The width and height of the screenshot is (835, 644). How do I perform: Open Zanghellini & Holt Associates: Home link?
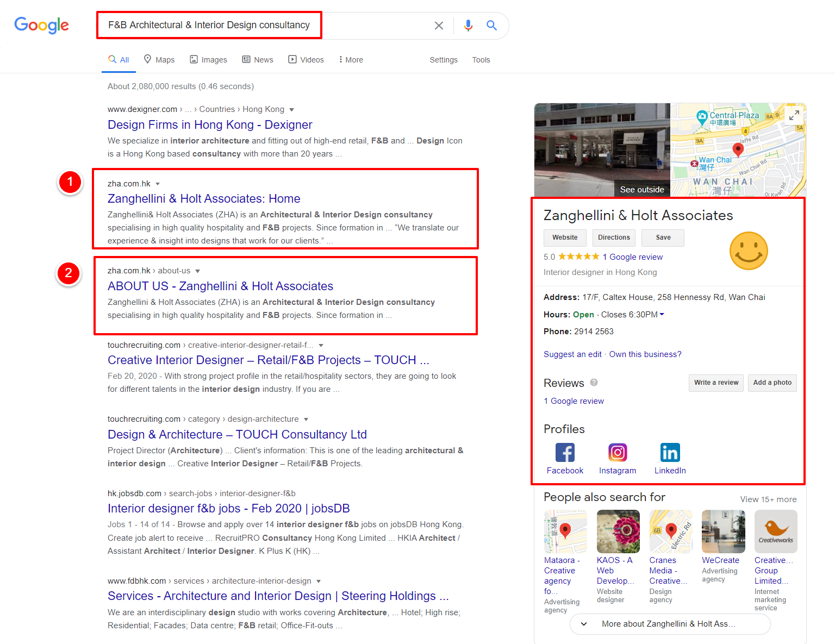tap(204, 199)
